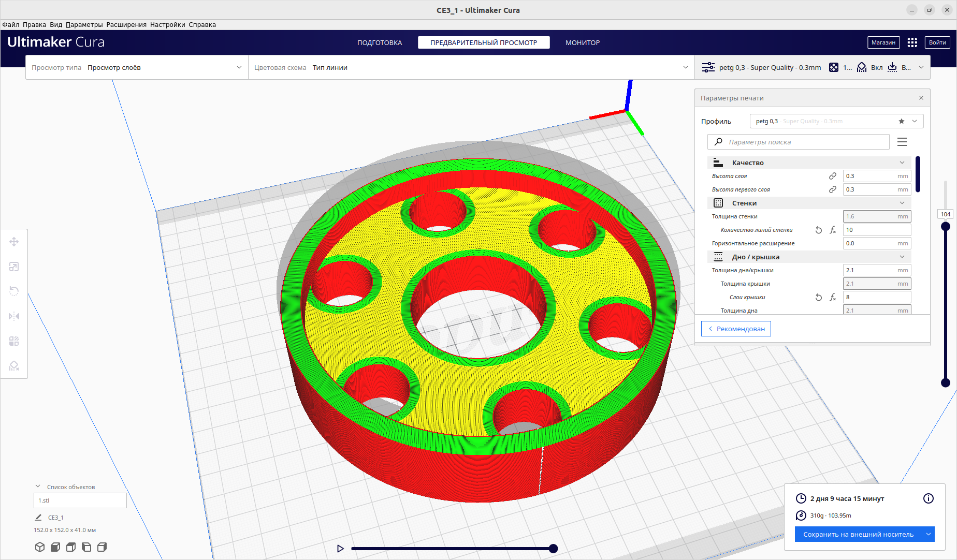Open the settings visibility hamburger menu

pos(902,142)
